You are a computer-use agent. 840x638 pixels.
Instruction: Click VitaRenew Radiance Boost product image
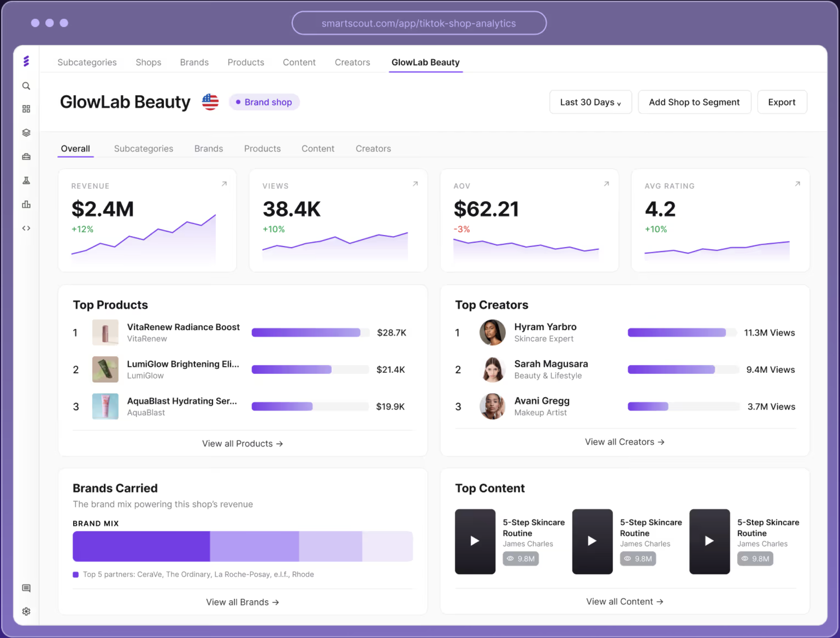(105, 333)
